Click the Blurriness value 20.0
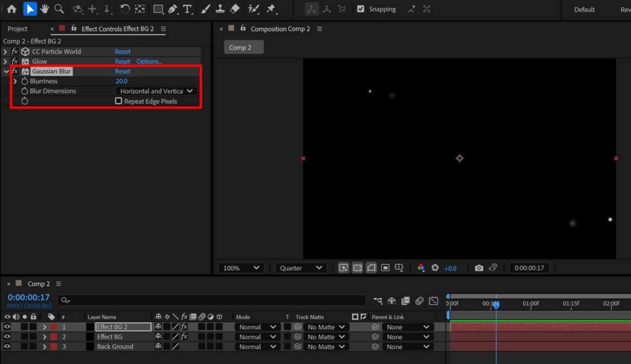This screenshot has height=364, width=631. 121,81
